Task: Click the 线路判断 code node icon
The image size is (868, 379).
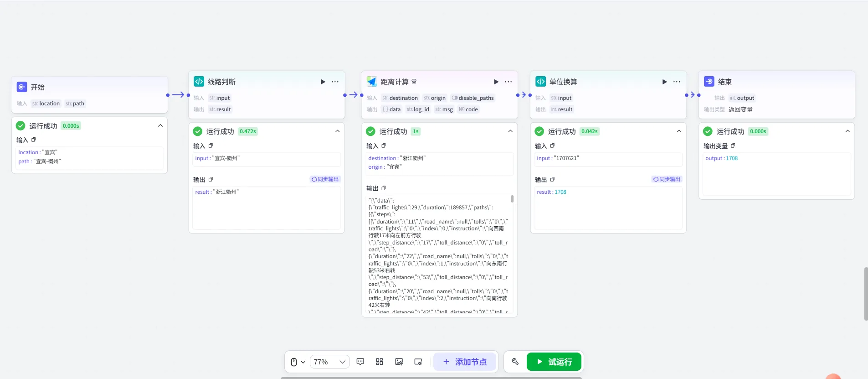Action: coord(199,81)
